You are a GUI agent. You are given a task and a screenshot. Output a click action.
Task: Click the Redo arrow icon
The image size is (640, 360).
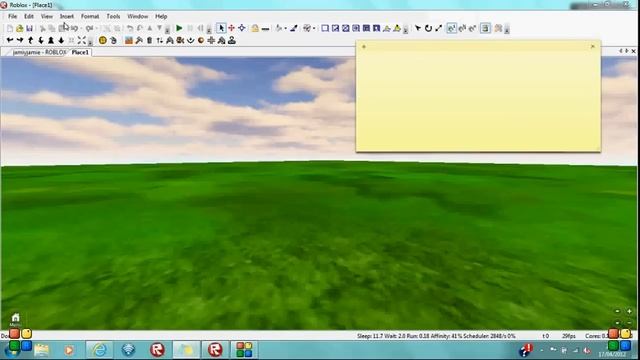tap(140, 28)
